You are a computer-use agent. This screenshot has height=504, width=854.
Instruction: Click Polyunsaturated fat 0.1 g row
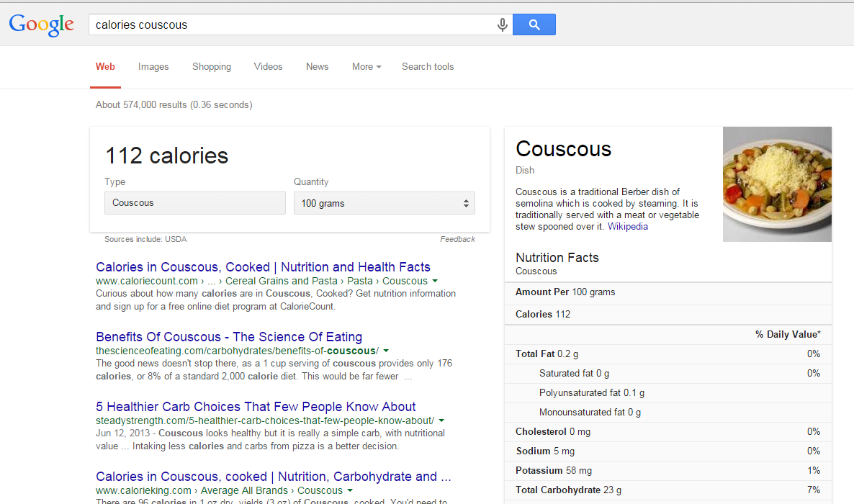[x=668, y=393]
